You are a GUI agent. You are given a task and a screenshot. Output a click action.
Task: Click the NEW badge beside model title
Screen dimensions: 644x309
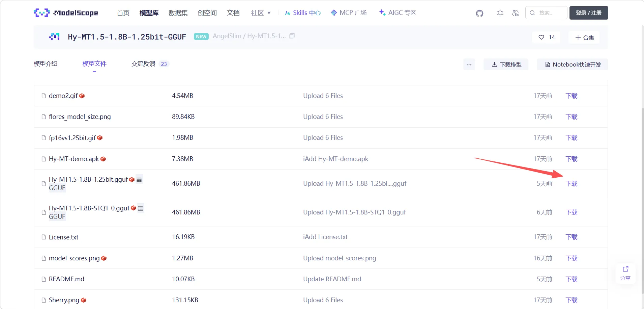201,36
